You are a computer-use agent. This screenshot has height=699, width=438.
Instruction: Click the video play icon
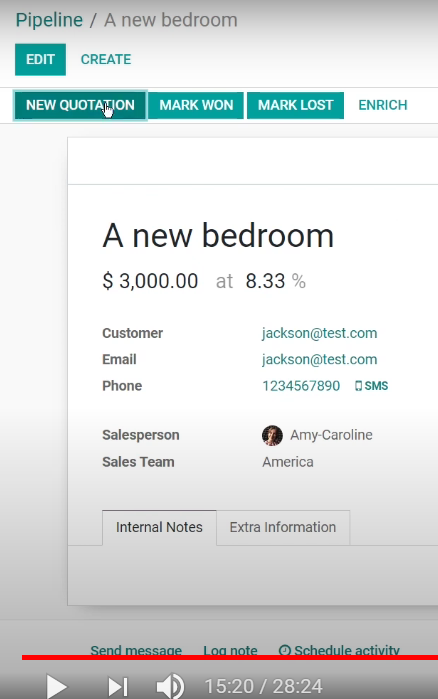(x=57, y=687)
